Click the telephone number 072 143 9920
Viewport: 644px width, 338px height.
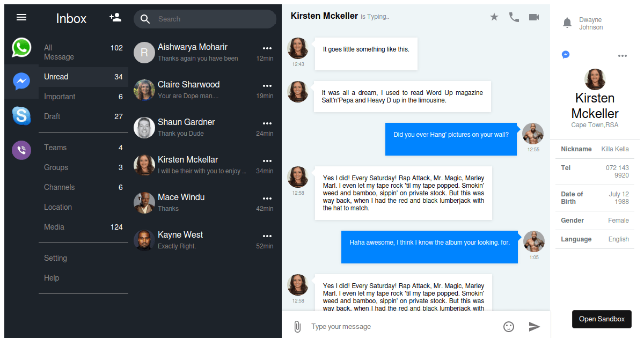[x=617, y=172]
